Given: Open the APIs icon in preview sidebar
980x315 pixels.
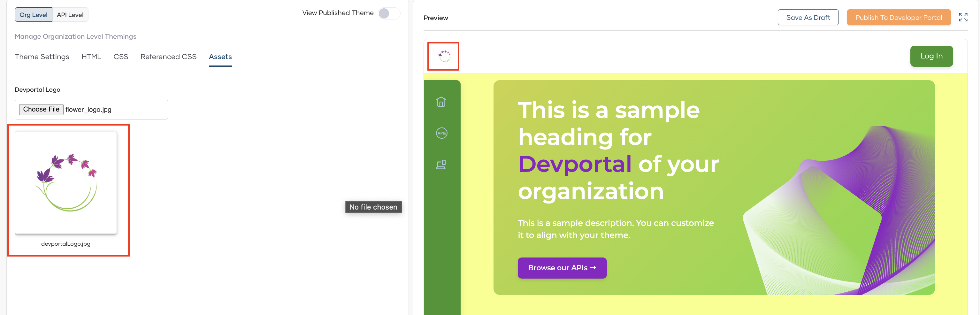Looking at the screenshot, I should coord(441,133).
